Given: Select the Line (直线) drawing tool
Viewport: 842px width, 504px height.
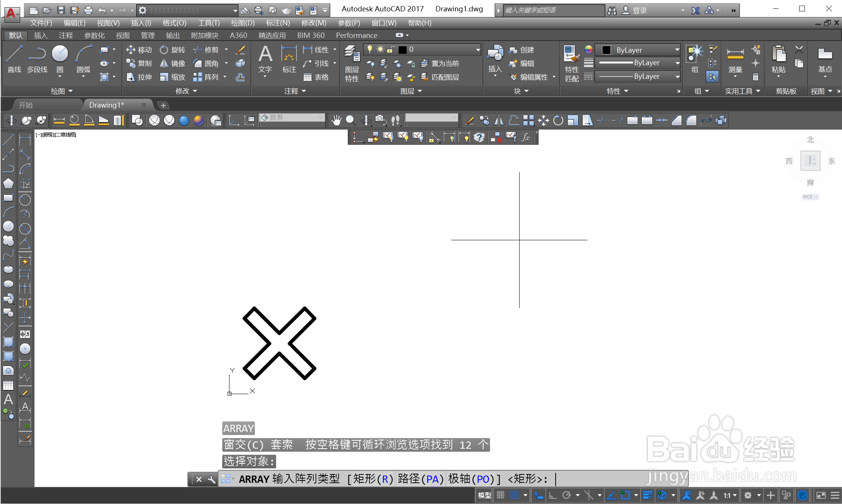Looking at the screenshot, I should (x=14, y=58).
